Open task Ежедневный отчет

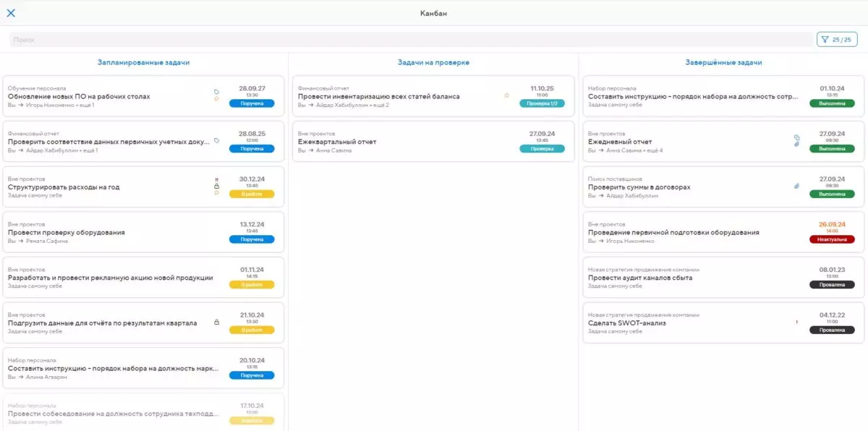coord(620,142)
